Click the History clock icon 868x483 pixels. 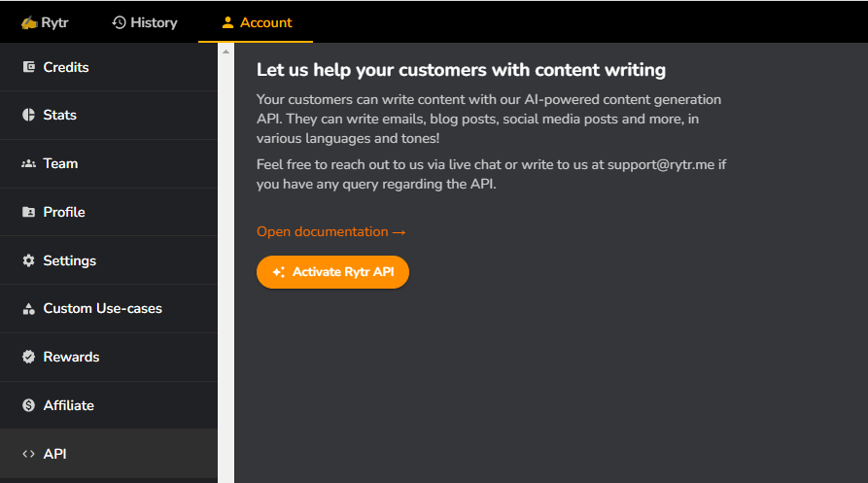[120, 22]
